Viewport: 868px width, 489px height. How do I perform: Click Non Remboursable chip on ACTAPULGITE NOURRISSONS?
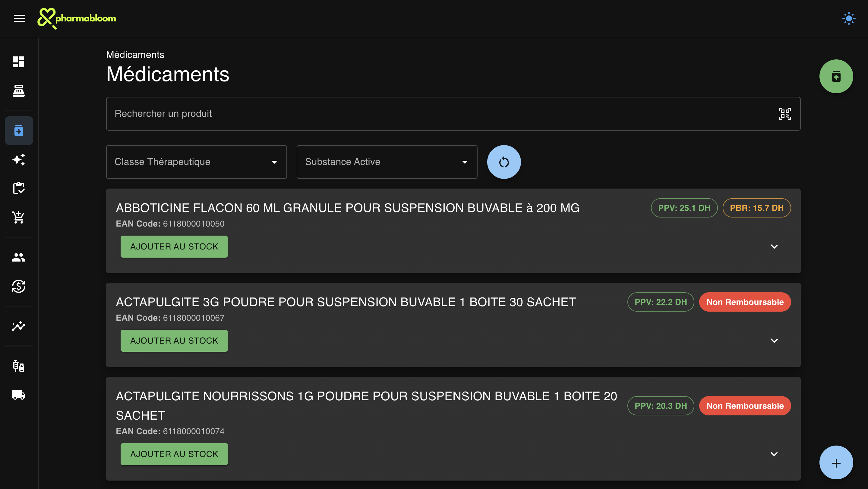coord(745,406)
